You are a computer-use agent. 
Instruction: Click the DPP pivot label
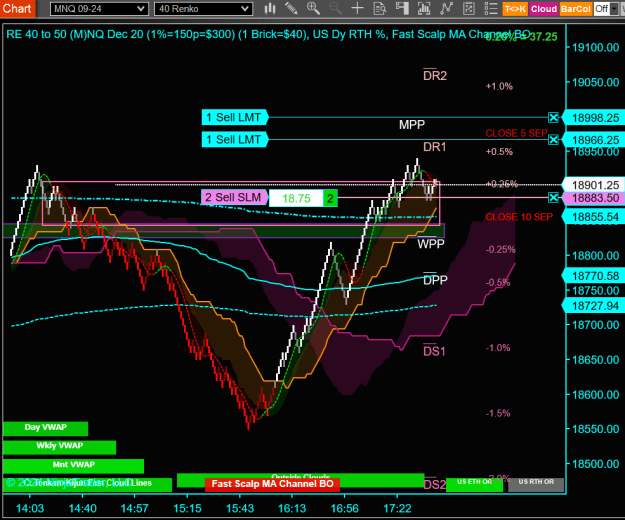pos(435,280)
